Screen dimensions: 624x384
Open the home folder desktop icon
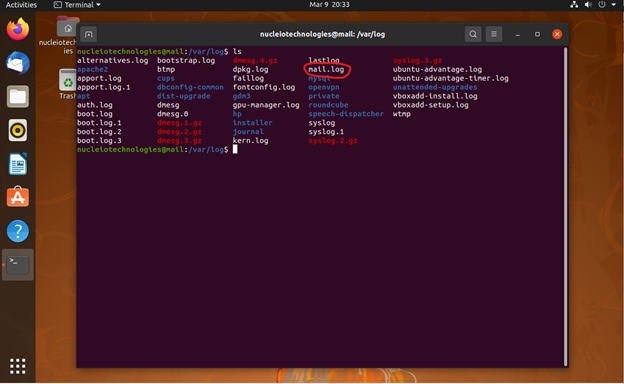pyautogui.click(x=68, y=27)
